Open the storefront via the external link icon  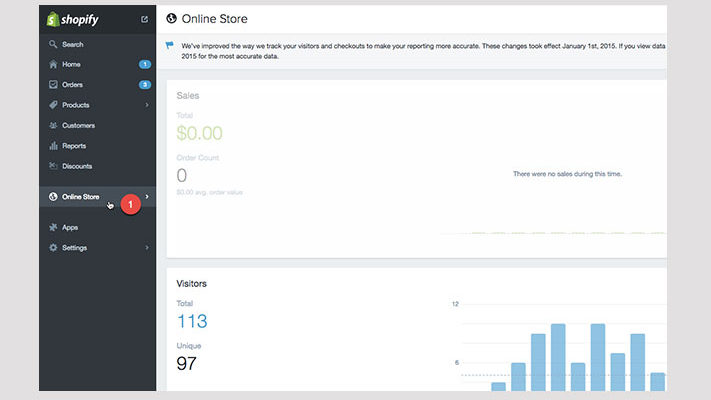[x=145, y=19]
